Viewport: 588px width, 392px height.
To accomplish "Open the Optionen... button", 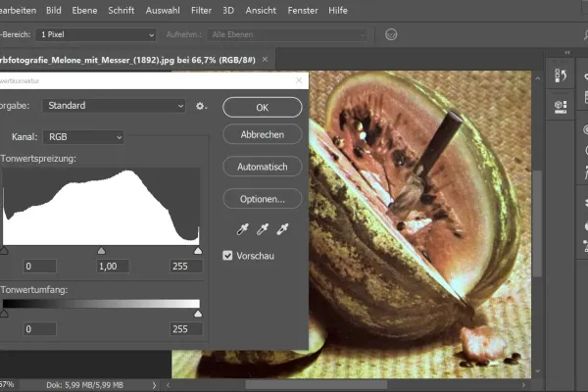I will coord(262,199).
